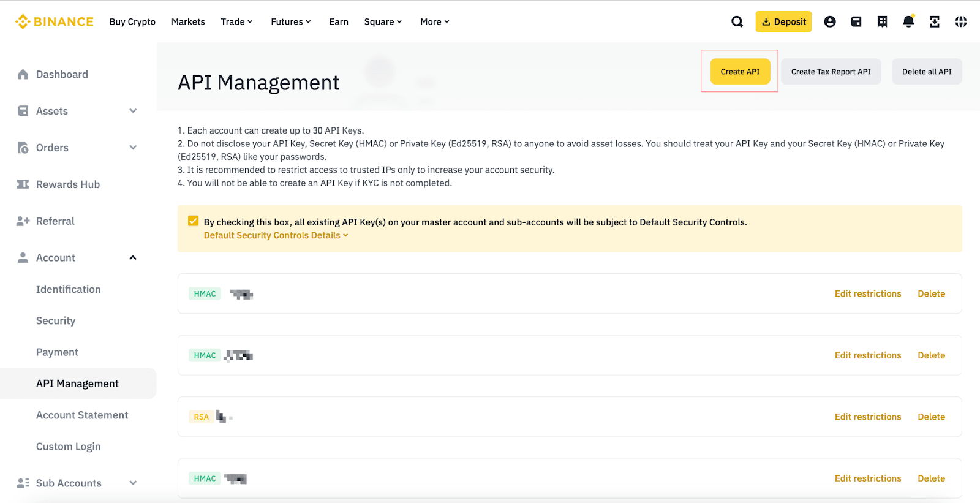Collapse the Account sidebar section

pyautogui.click(x=133, y=258)
